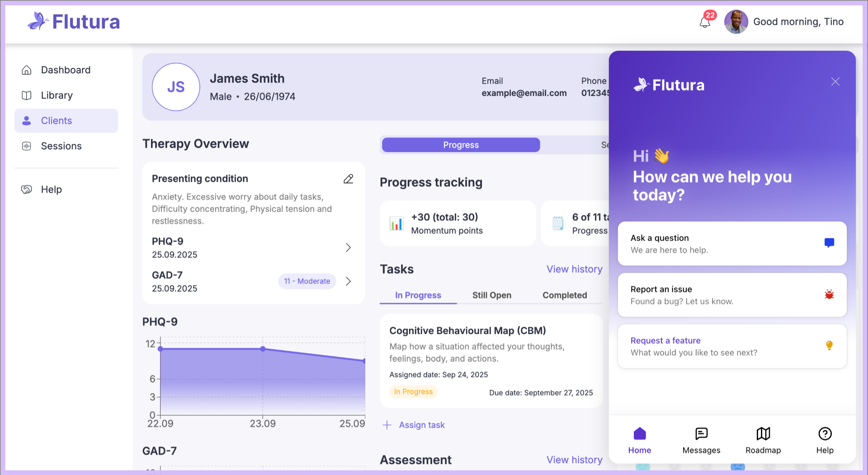The height and width of the screenshot is (475, 868).
Task: Switch to the Completed tasks tab
Action: [x=565, y=295]
